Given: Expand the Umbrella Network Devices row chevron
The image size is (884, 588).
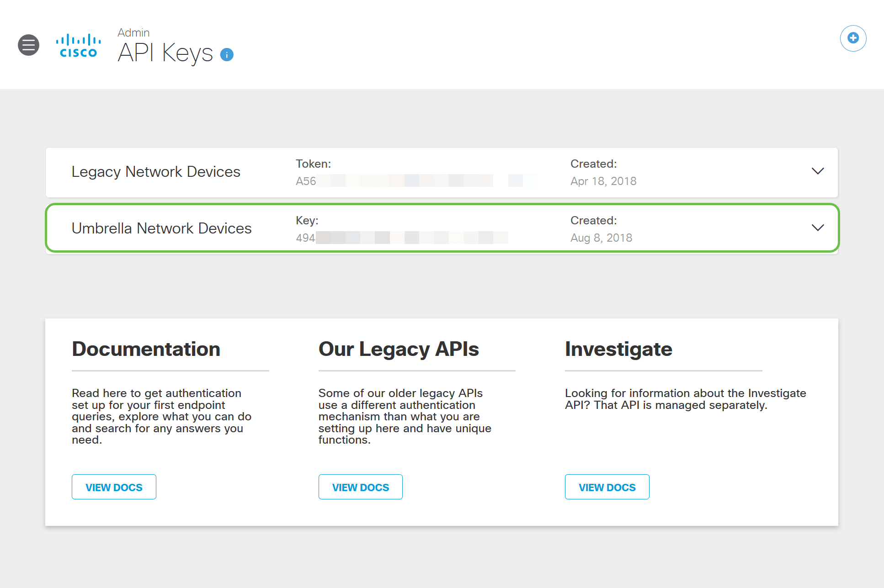Looking at the screenshot, I should [x=817, y=228].
